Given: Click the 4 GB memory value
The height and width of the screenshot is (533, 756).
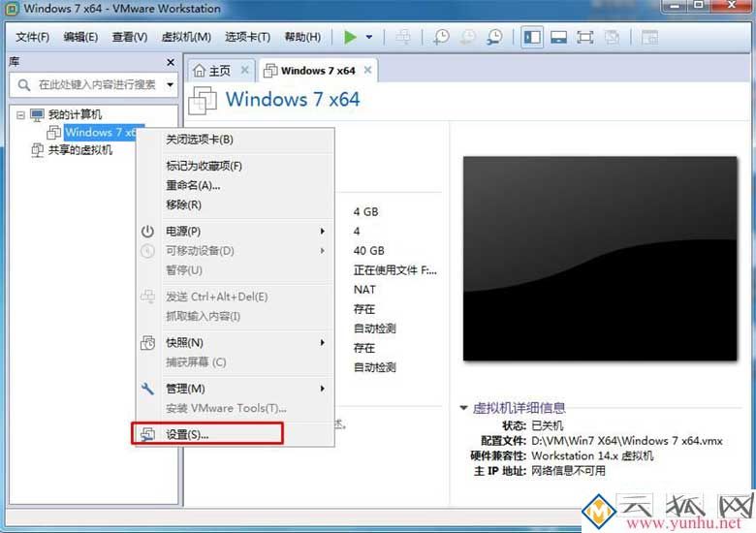Looking at the screenshot, I should pos(366,211).
